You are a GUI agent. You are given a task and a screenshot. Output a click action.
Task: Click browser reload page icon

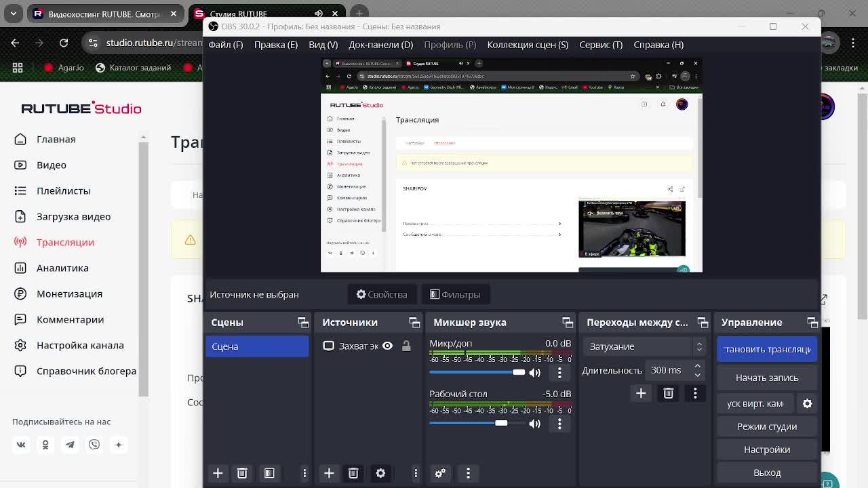(x=64, y=43)
